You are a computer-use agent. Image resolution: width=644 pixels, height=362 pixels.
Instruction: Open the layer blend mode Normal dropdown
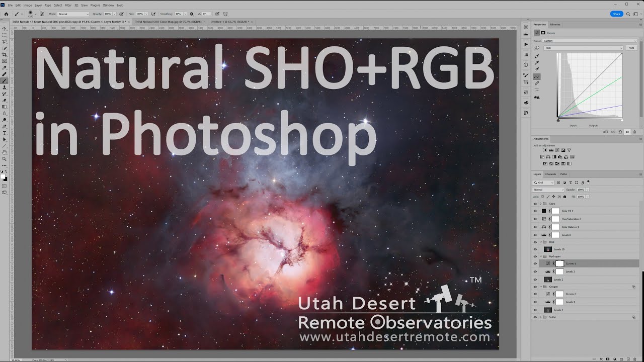pos(548,190)
